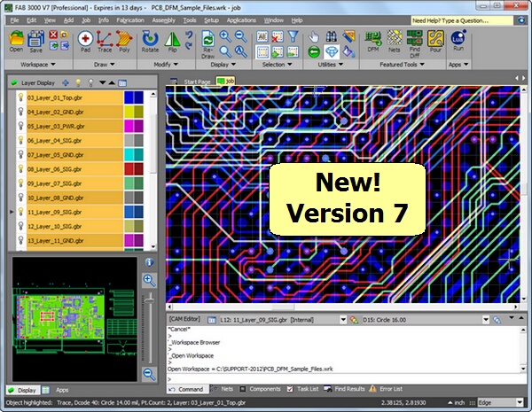
Task: Toggle visibility bulb for 04_Layer_02_GND.gbr
Action: [x=20, y=112]
